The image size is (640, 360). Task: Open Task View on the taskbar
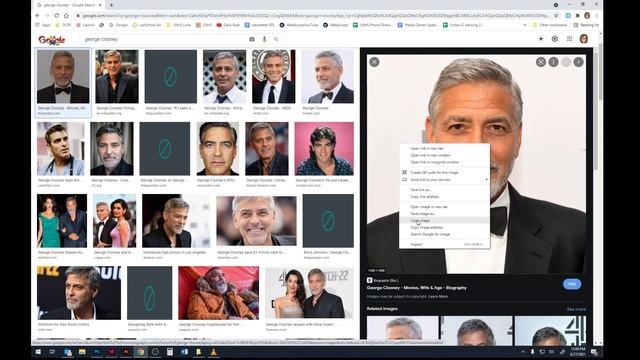click(x=52, y=351)
